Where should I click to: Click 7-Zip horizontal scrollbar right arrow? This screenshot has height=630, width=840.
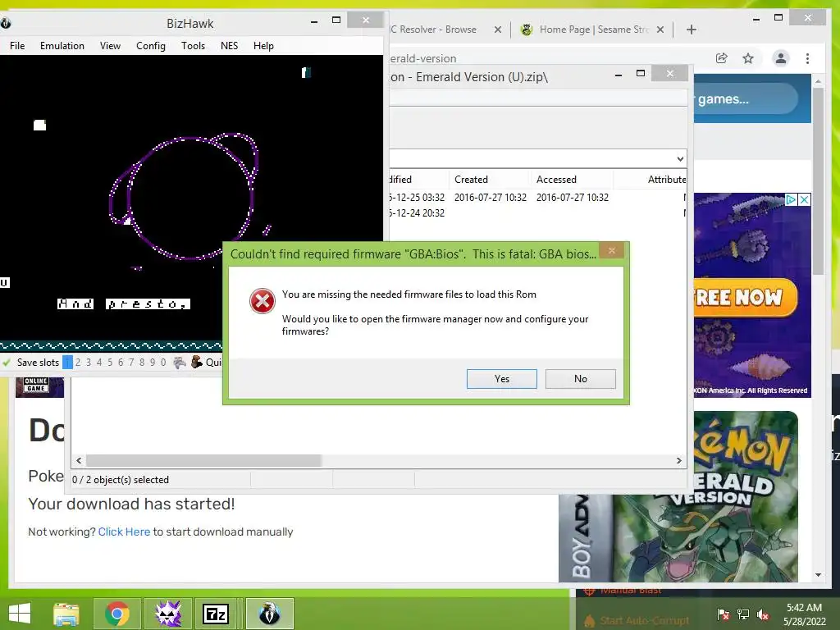point(678,460)
